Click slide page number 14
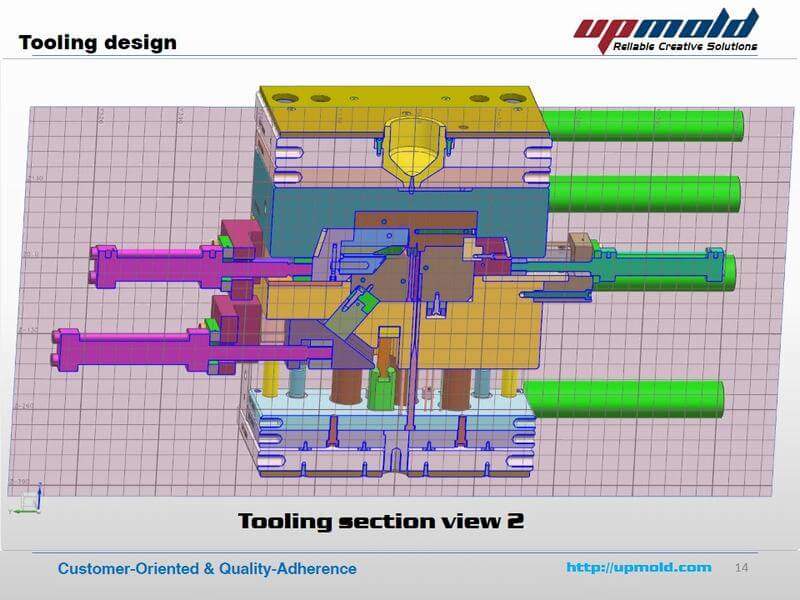Viewport: 800px width, 600px height. point(741,568)
